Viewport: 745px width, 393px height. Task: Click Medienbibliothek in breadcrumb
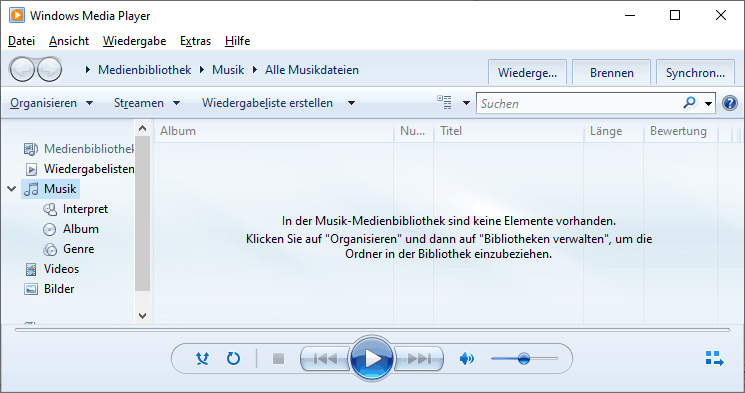(144, 70)
